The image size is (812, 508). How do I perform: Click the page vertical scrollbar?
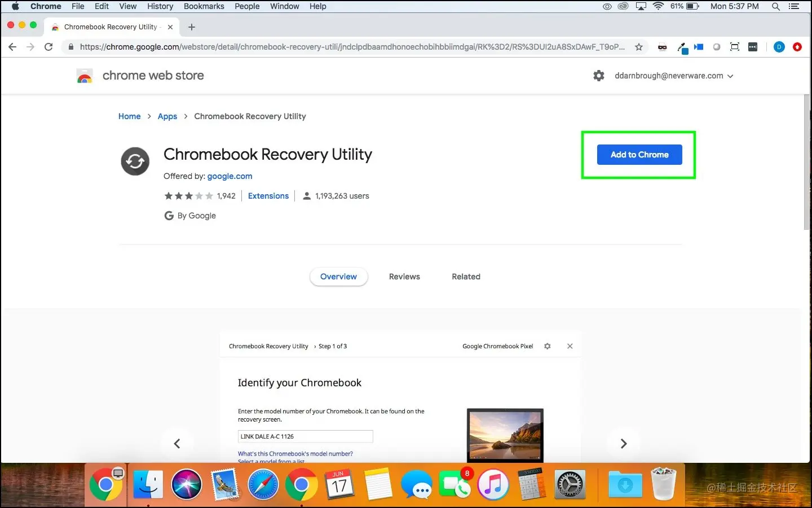tap(806, 162)
